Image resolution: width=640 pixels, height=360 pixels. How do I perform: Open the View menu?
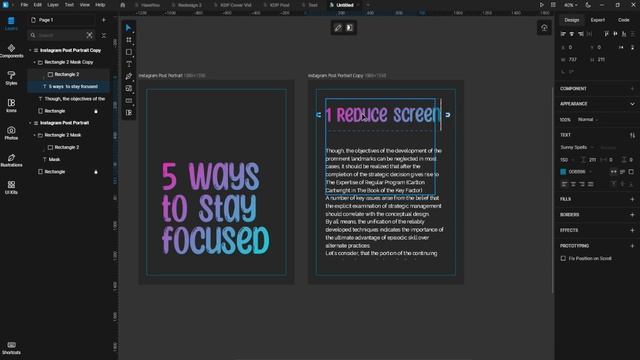coord(84,5)
